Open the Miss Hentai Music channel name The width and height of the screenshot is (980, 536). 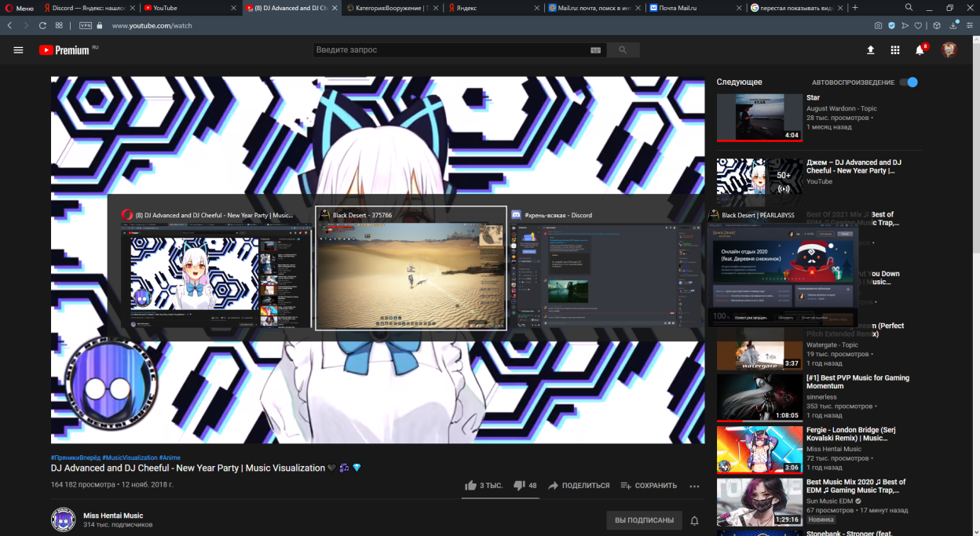click(x=113, y=516)
